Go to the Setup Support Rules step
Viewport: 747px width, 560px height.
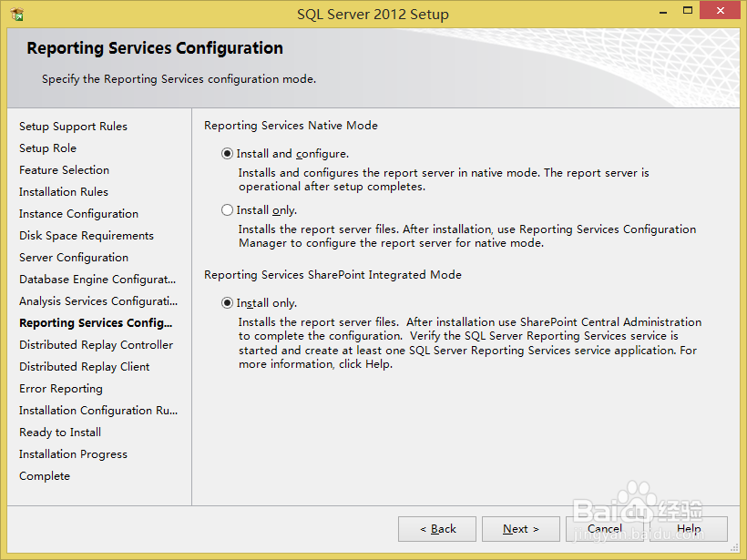(73, 126)
